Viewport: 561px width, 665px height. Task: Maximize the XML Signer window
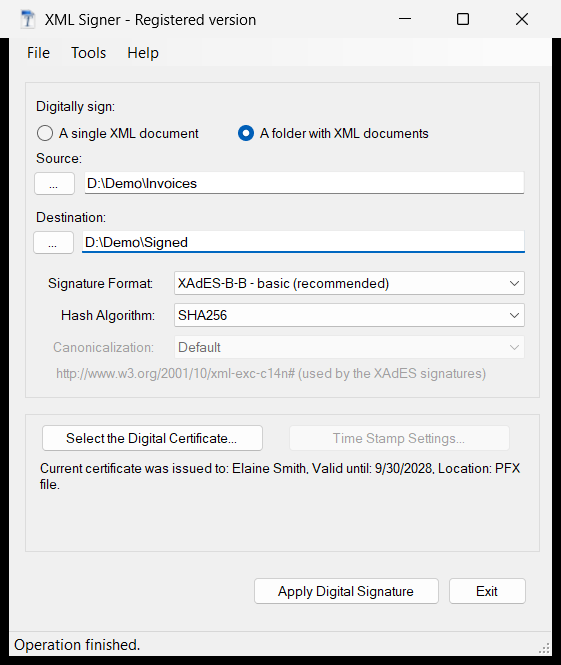(x=463, y=19)
